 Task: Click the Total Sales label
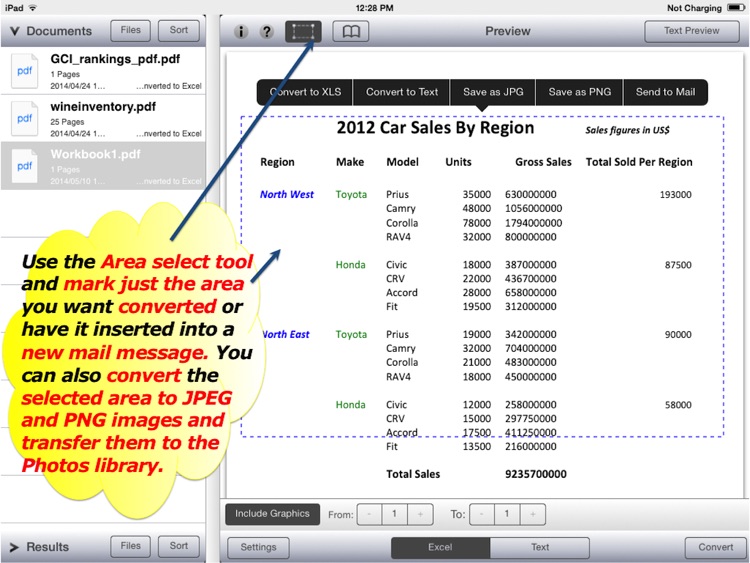point(413,475)
